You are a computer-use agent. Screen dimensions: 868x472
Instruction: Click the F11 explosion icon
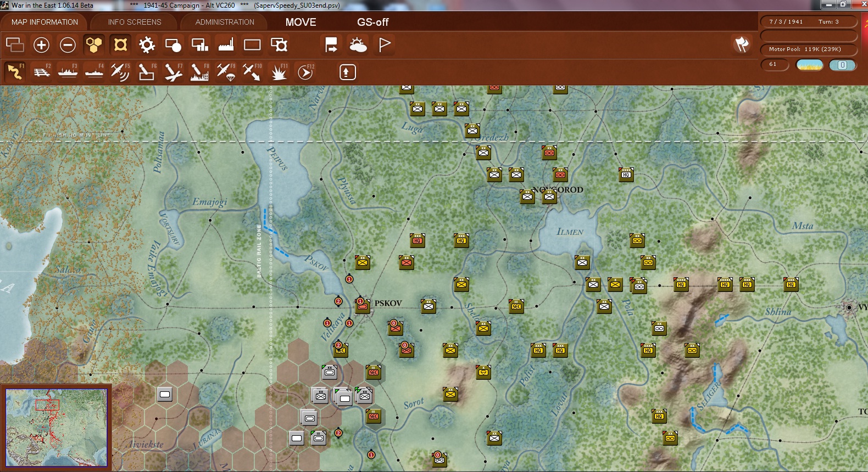tap(279, 72)
